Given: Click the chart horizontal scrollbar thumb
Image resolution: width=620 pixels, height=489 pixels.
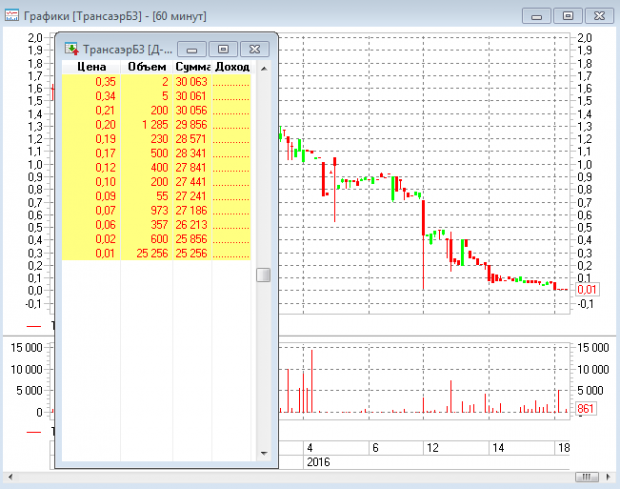Looking at the screenshot, I should coord(586,477).
